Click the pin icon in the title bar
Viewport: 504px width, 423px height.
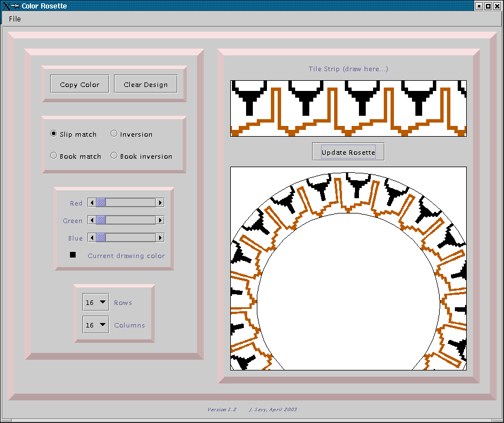click(x=15, y=6)
